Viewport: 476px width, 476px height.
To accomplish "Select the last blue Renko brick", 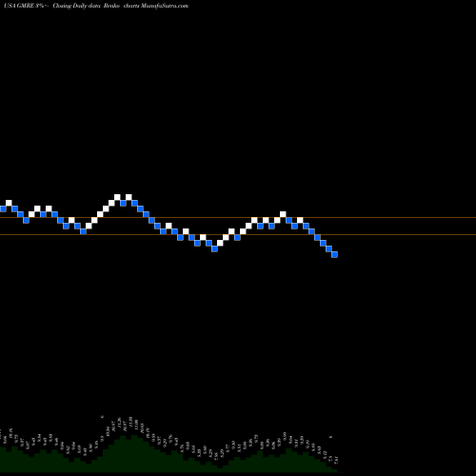I will (x=334, y=254).
